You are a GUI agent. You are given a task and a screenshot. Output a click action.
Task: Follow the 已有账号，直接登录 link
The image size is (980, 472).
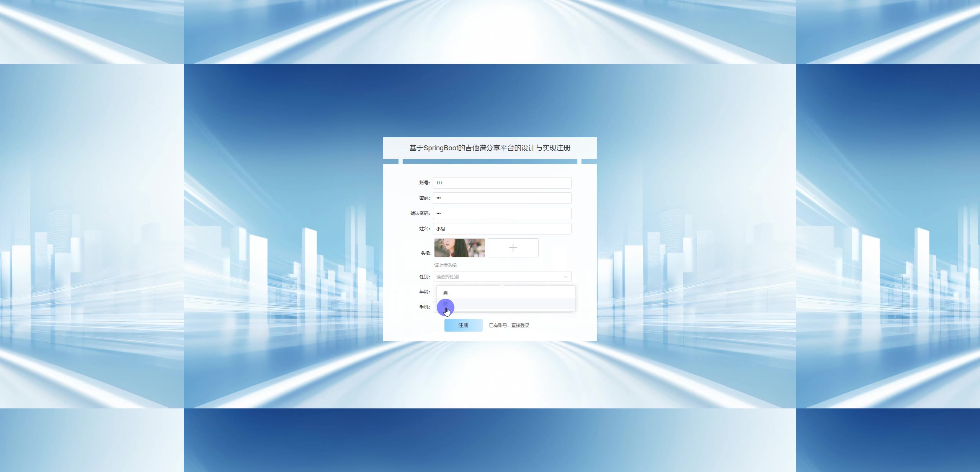(x=509, y=325)
